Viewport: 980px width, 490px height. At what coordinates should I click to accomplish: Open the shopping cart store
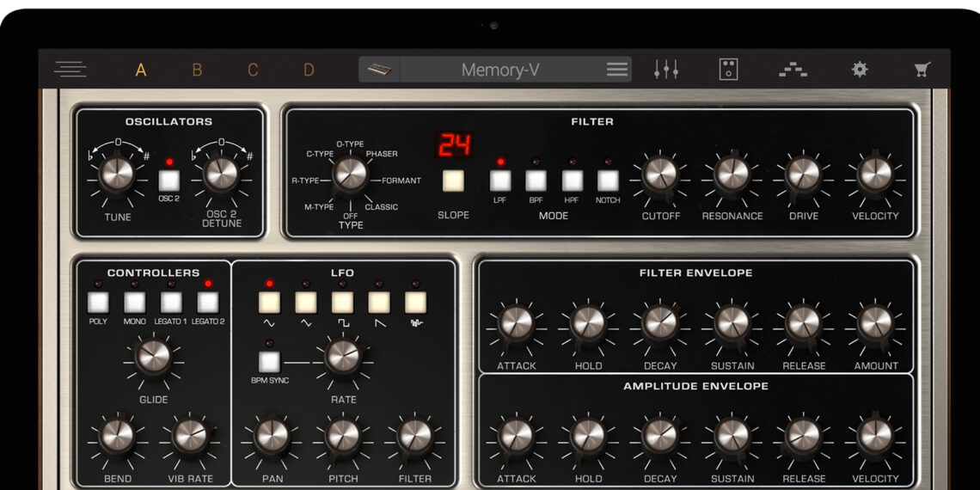(x=922, y=70)
